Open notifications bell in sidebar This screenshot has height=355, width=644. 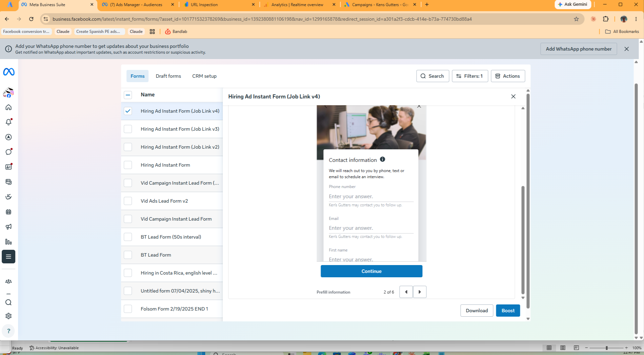[8, 122]
